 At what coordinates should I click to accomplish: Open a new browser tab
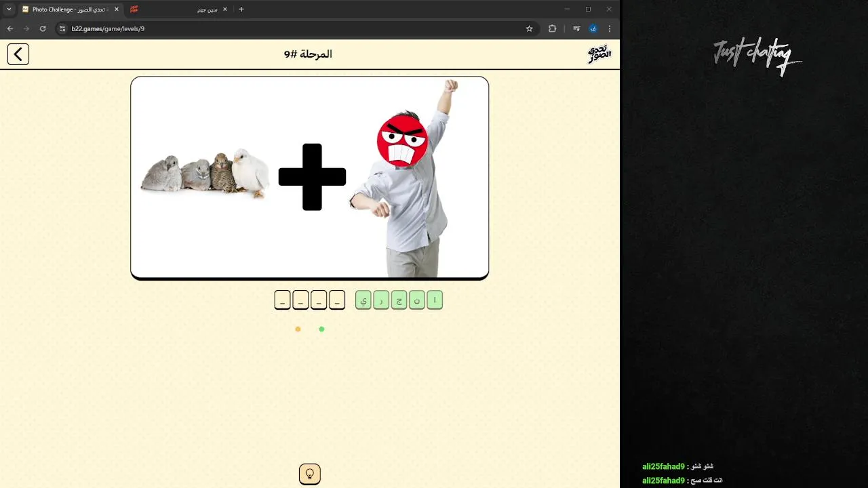point(241,9)
